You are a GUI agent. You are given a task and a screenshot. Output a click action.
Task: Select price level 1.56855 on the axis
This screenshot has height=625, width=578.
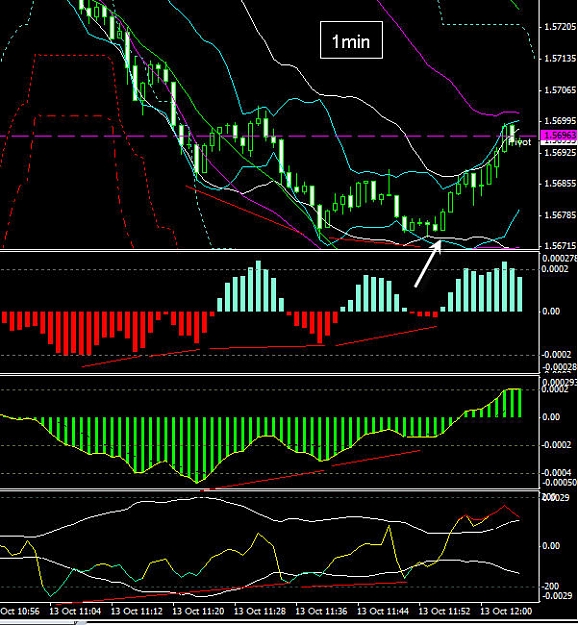(560, 184)
